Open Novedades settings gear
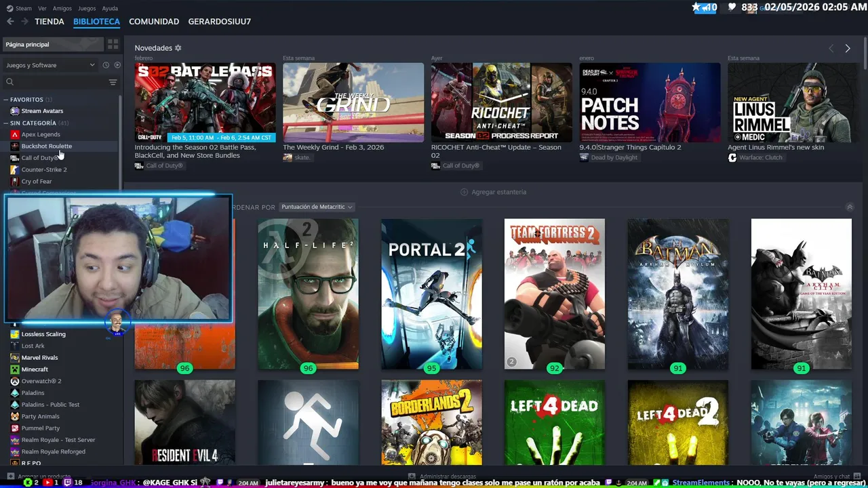Screen dimensions: 868x488 click(x=178, y=48)
